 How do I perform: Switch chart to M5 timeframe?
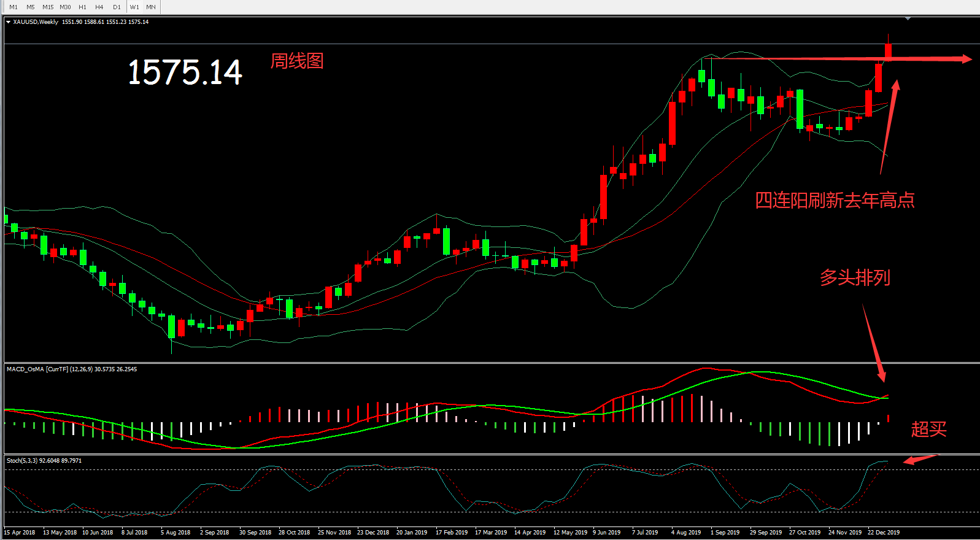(x=31, y=7)
